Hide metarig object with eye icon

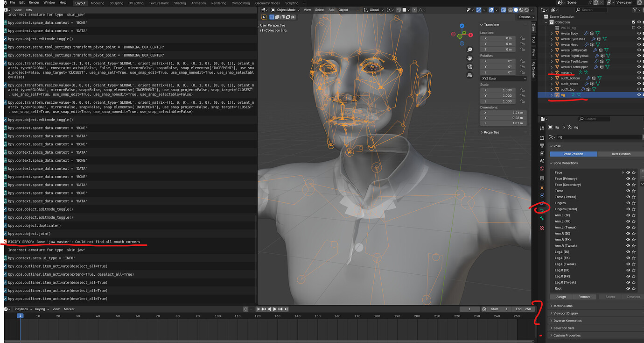pos(639,72)
